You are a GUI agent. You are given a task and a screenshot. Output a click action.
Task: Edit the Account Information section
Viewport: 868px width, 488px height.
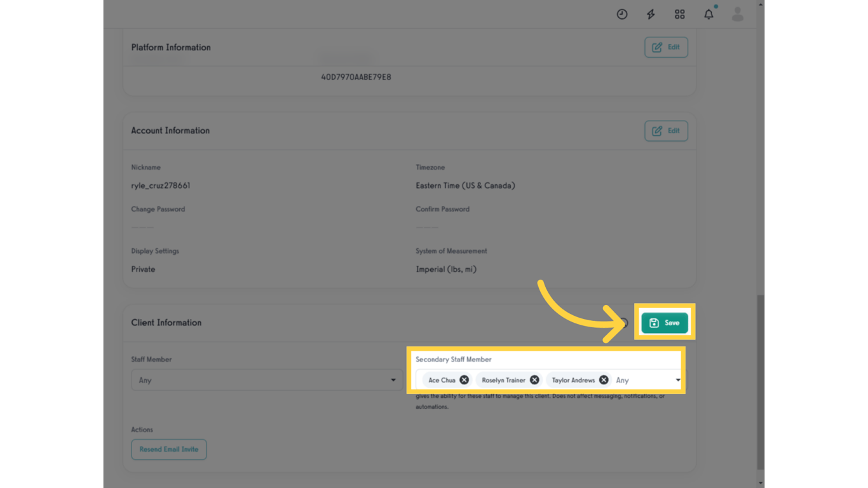click(x=666, y=131)
